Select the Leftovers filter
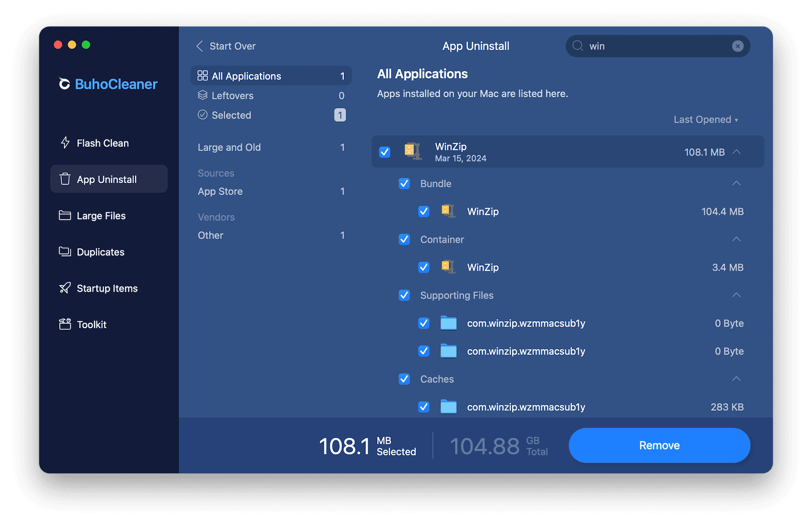The image size is (812, 525). (x=271, y=95)
